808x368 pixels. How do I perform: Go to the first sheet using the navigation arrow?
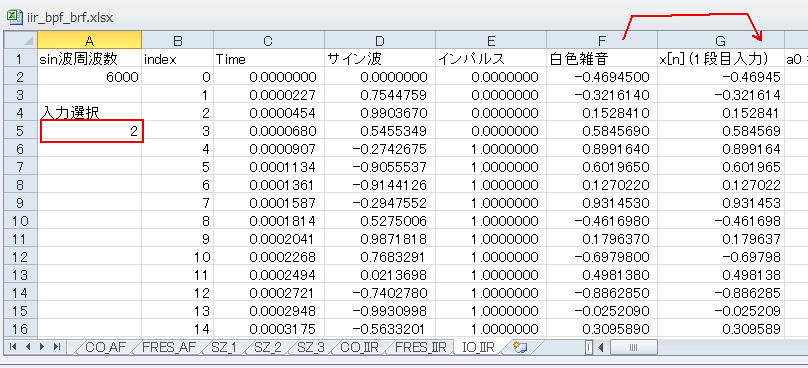point(13,347)
